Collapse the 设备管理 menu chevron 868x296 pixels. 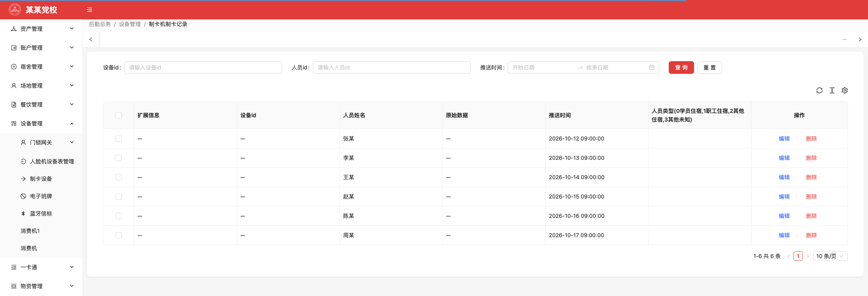[72, 124]
